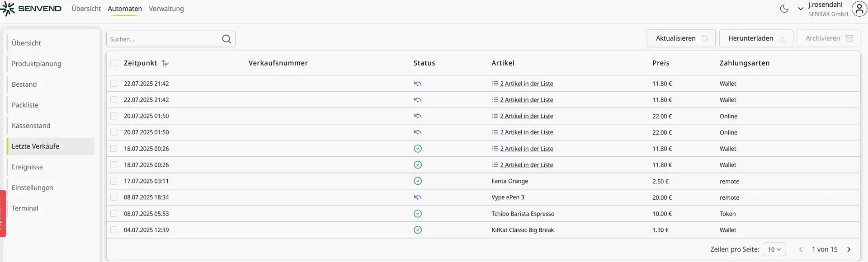Click the 20.00 € price cell
Viewport: 868px width, 262px height.
pyautogui.click(x=662, y=197)
